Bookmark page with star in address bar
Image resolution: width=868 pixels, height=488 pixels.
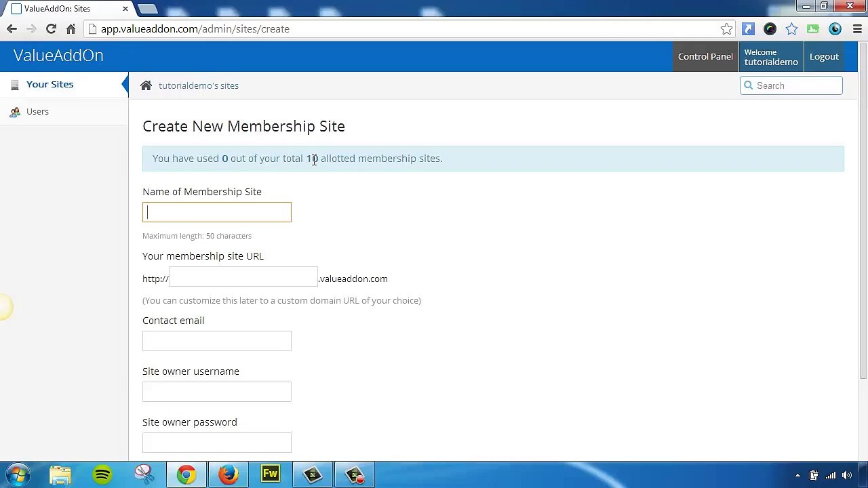(726, 29)
